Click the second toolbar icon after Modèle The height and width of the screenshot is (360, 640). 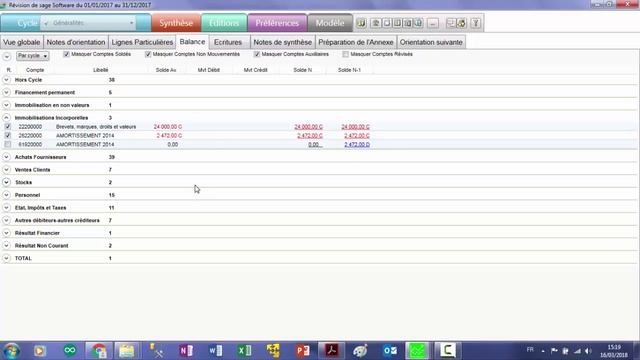click(x=376, y=23)
